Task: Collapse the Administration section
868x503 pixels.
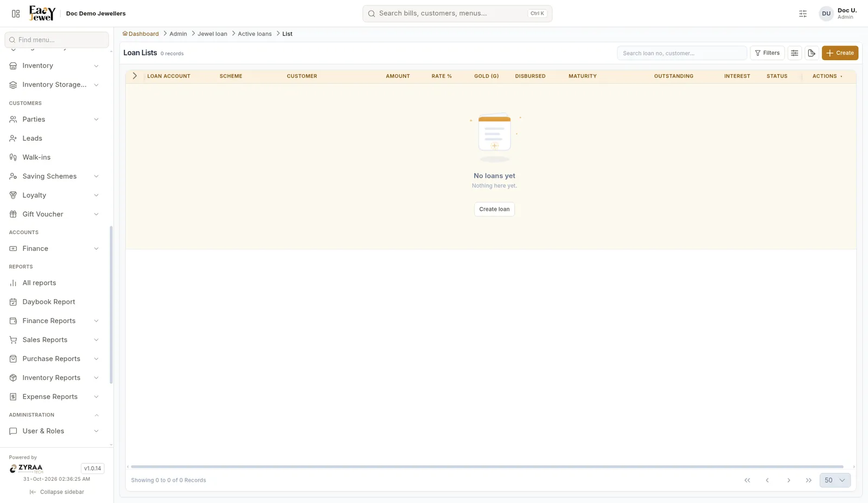Action: [x=97, y=415]
